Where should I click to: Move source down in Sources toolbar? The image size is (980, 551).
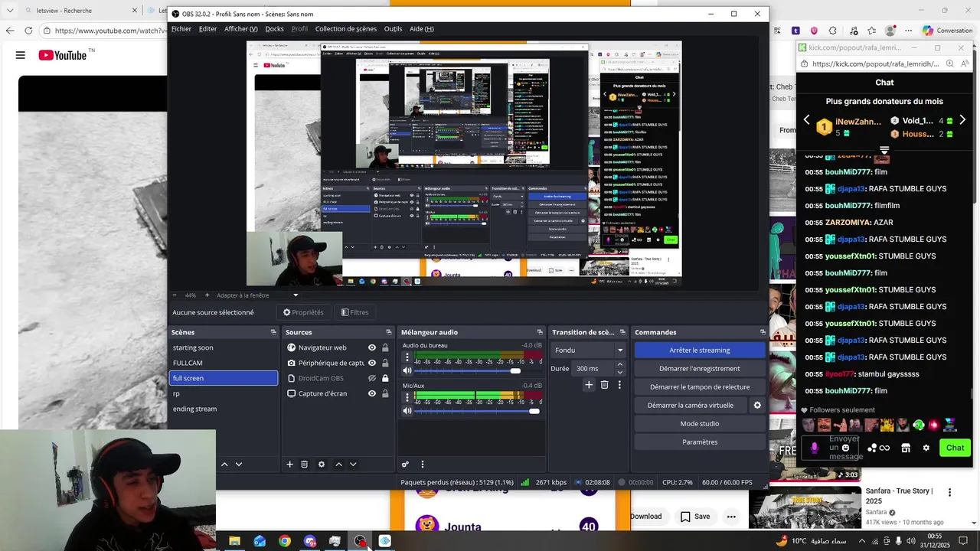click(353, 465)
